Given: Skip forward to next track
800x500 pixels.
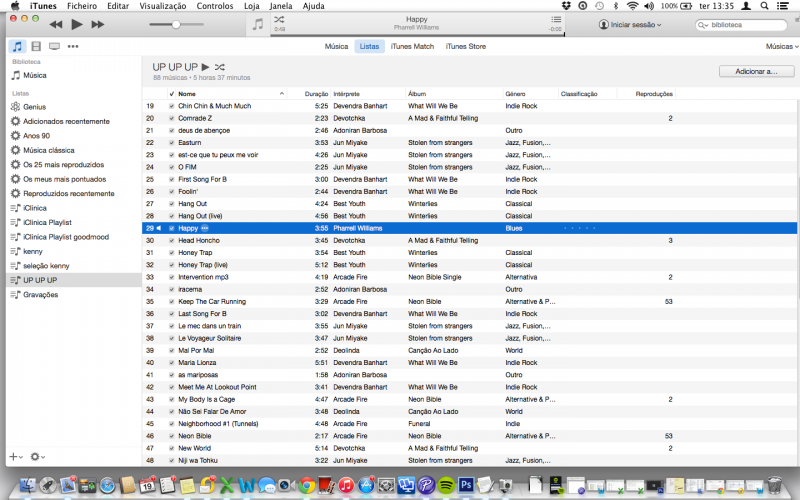Looking at the screenshot, I should tap(97, 24).
